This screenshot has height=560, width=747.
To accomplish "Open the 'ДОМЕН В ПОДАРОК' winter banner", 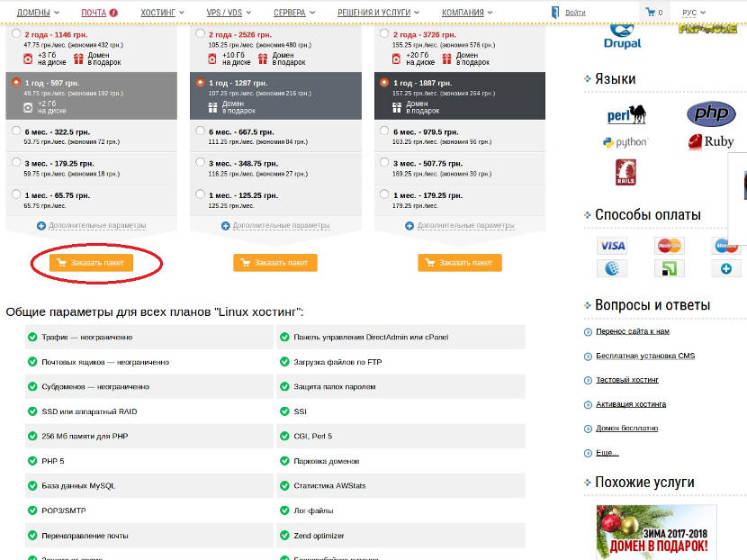I will 656,532.
